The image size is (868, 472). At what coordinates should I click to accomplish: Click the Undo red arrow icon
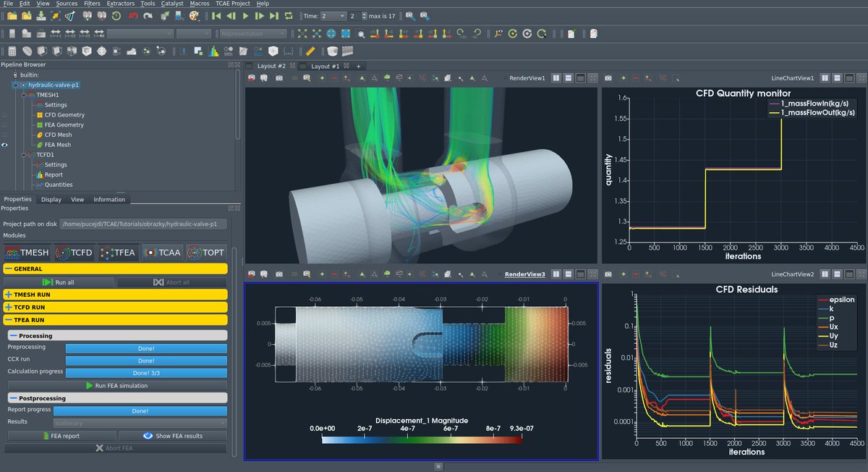pos(133,15)
